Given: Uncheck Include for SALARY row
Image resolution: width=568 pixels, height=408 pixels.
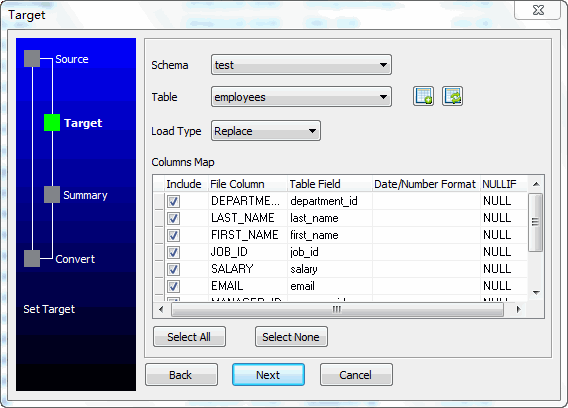Looking at the screenshot, I should tap(173, 269).
